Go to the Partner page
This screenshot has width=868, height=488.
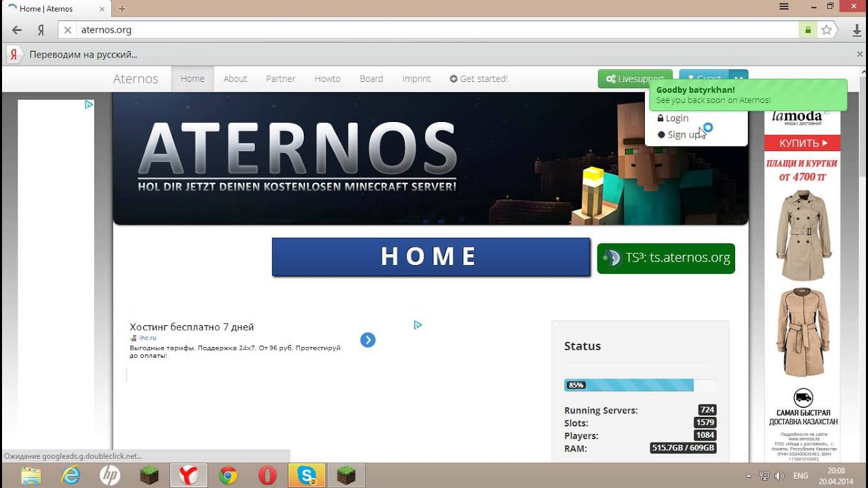(x=281, y=79)
